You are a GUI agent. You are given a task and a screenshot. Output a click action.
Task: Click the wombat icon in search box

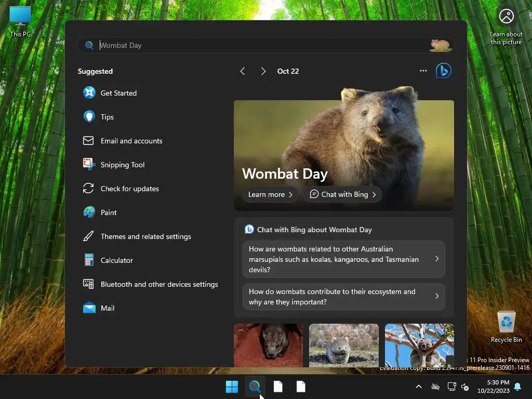(440, 45)
